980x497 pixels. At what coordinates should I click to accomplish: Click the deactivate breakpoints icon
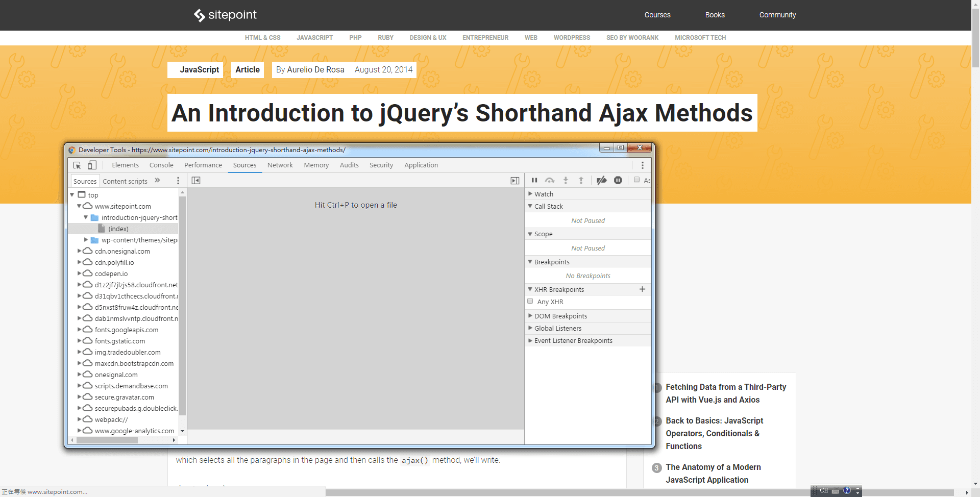602,180
